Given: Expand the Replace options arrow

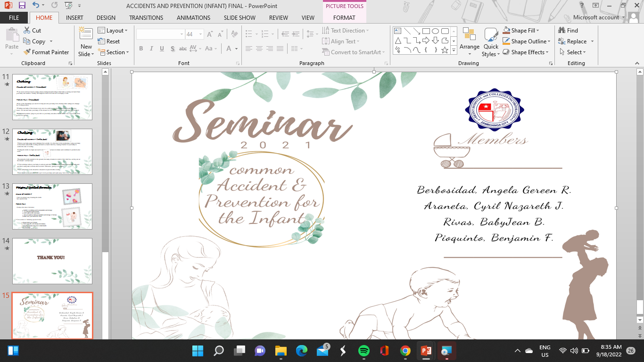Looking at the screenshot, I should (592, 41).
